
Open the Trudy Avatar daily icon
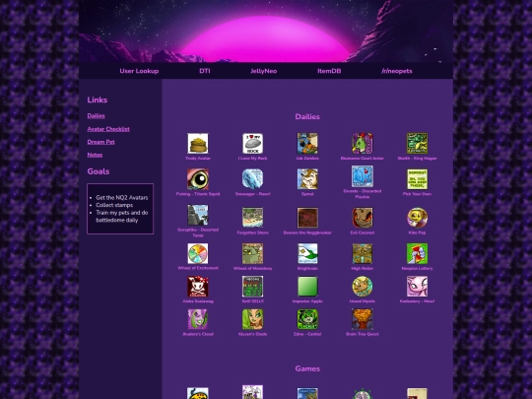[198, 143]
